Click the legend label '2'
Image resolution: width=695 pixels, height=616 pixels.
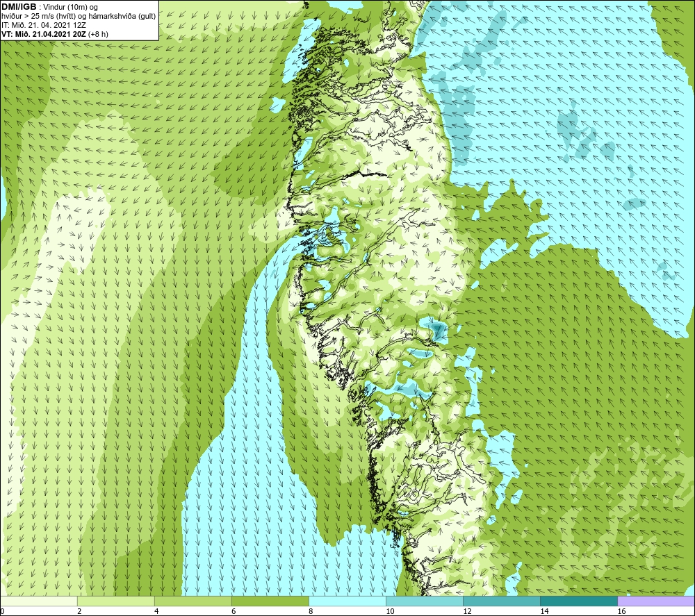point(79,611)
